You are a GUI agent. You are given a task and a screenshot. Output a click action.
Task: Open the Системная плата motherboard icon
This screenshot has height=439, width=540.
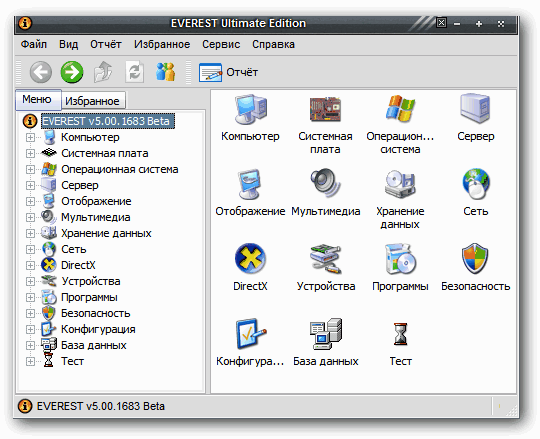pos(325,109)
